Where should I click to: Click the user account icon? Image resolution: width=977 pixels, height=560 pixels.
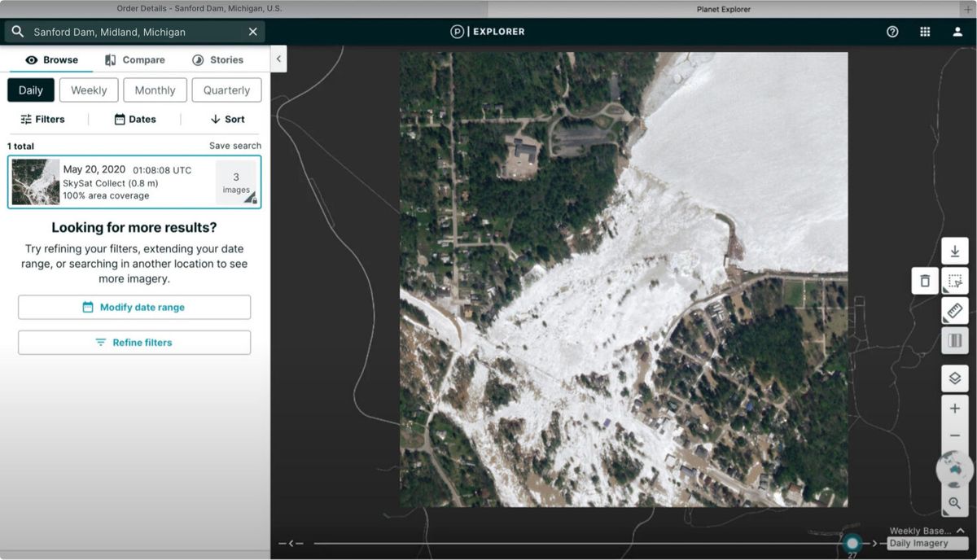click(957, 31)
